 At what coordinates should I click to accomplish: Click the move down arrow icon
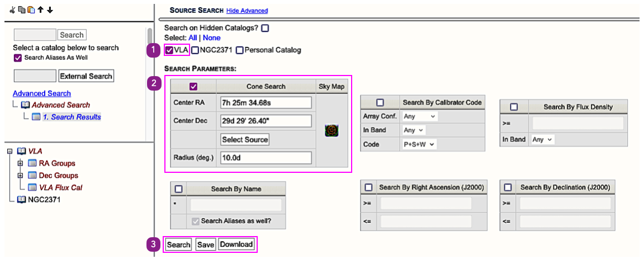[50, 10]
